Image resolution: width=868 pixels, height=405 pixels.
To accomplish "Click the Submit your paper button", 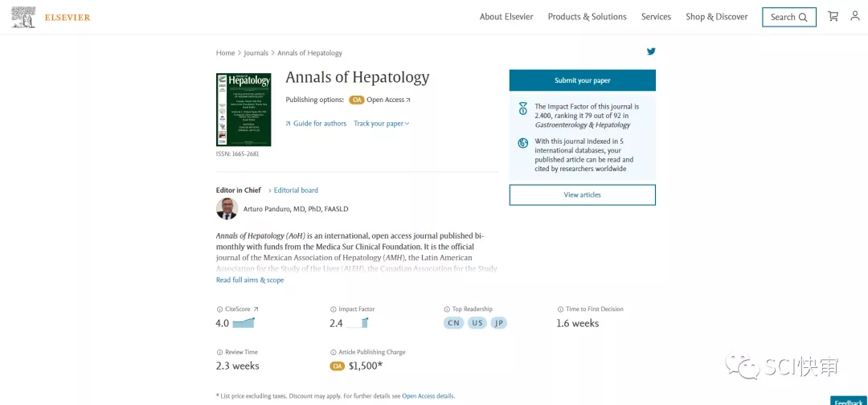I will (582, 80).
